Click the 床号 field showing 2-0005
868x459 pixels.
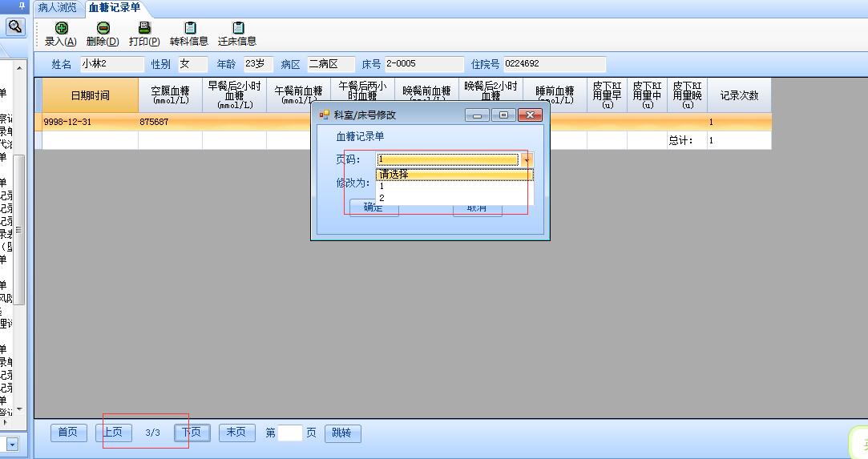click(425, 64)
